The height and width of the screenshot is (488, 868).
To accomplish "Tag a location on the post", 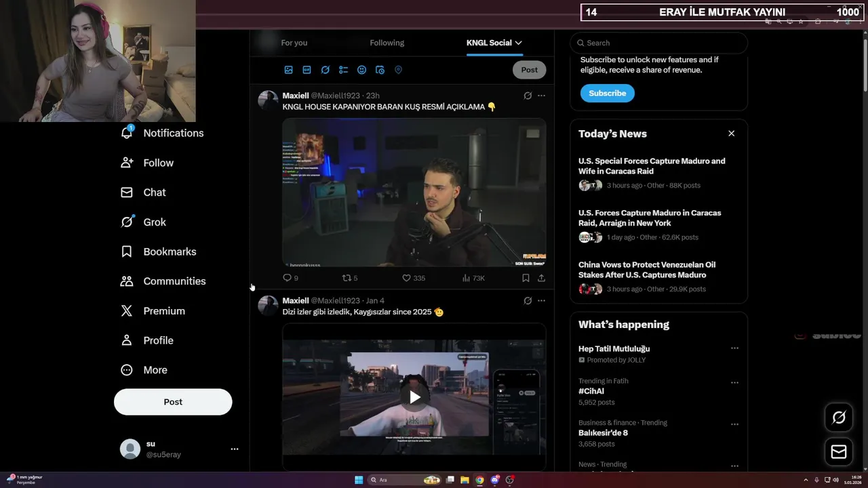I will click(x=398, y=70).
